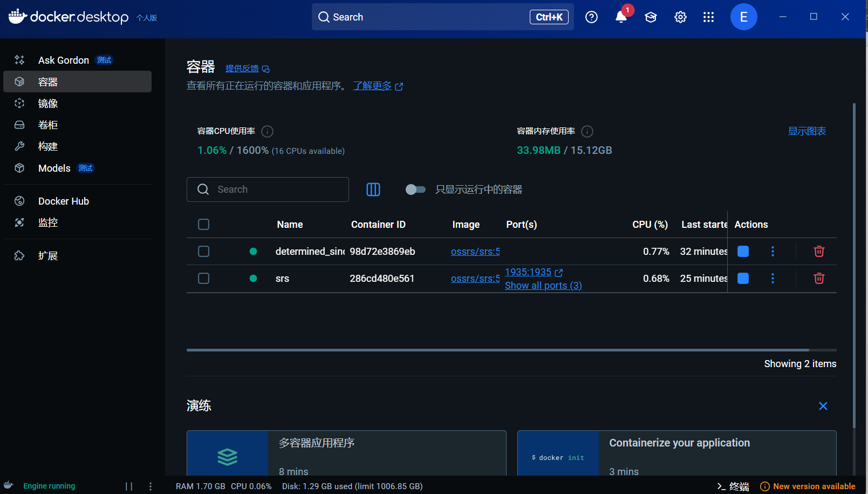Sort by Last started column header
Screen dimensions: 868x494
click(704, 225)
